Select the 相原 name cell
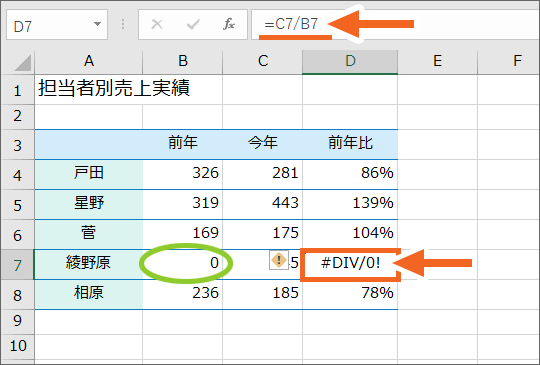The height and width of the screenshot is (365, 540). click(89, 294)
